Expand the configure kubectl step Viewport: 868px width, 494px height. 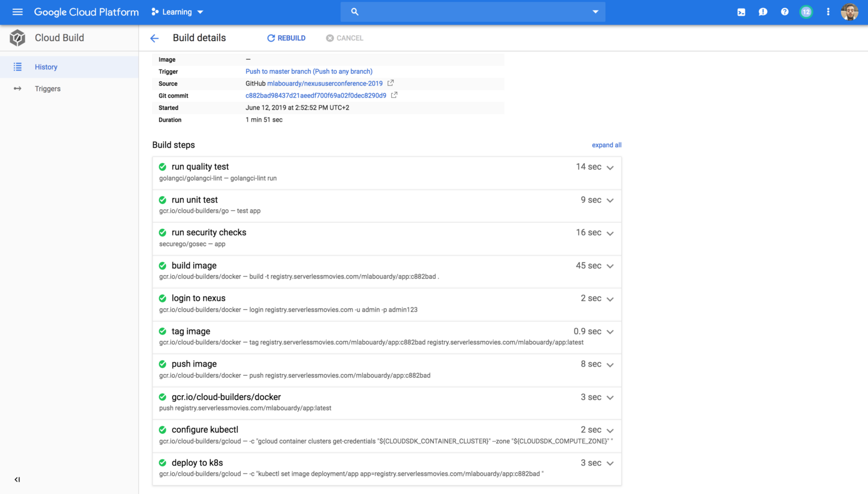click(x=610, y=431)
